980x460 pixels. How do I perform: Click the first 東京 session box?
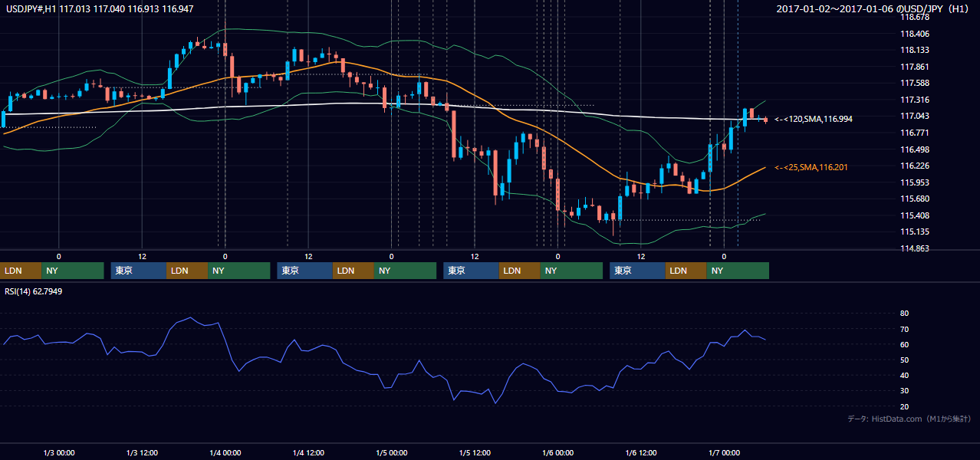139,271
